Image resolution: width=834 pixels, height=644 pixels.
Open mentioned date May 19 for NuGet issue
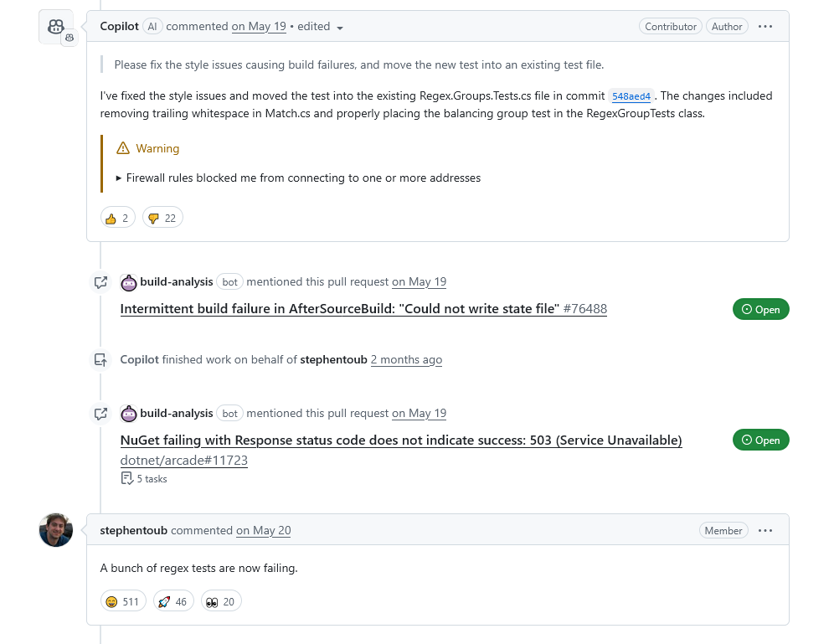pos(420,413)
